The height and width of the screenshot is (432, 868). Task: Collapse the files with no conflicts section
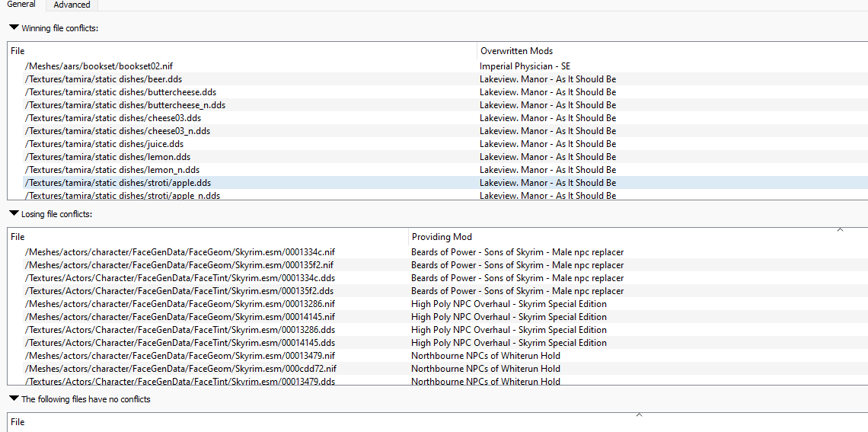(x=14, y=398)
